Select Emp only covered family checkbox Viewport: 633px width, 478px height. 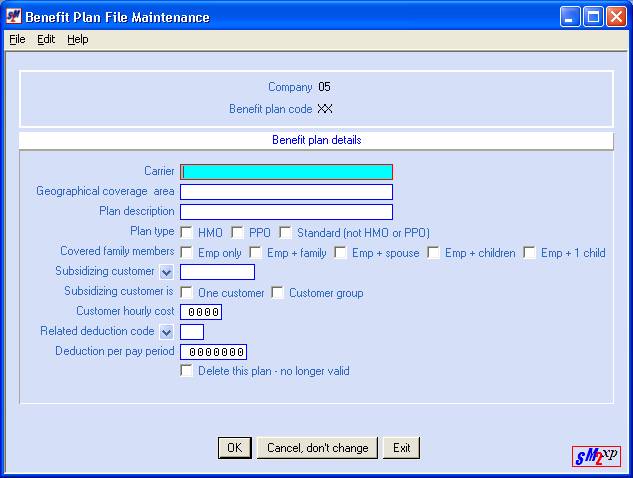point(187,253)
